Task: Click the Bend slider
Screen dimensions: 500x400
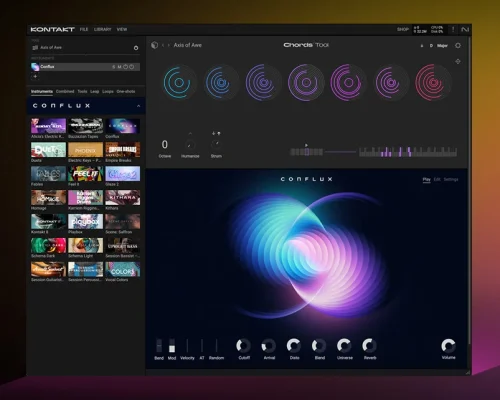Action: [159, 346]
